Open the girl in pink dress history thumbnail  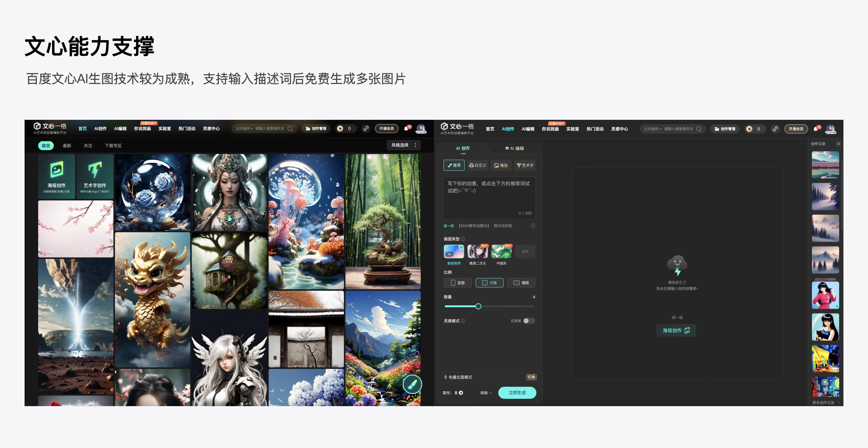click(x=825, y=295)
